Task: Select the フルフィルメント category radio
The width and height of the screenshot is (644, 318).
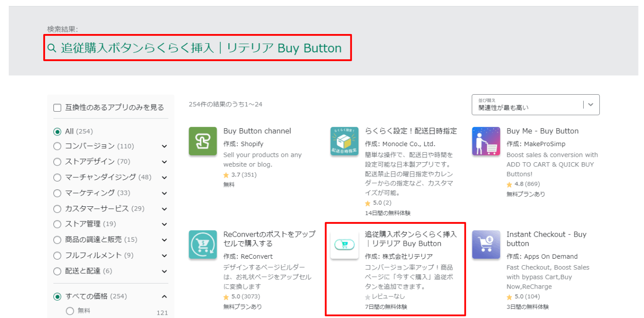Action: click(57, 256)
